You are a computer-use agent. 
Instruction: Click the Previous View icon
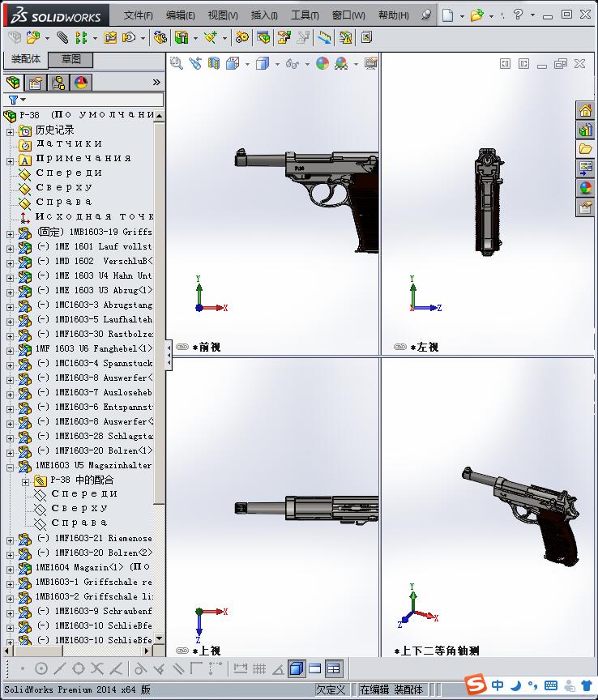tap(195, 63)
